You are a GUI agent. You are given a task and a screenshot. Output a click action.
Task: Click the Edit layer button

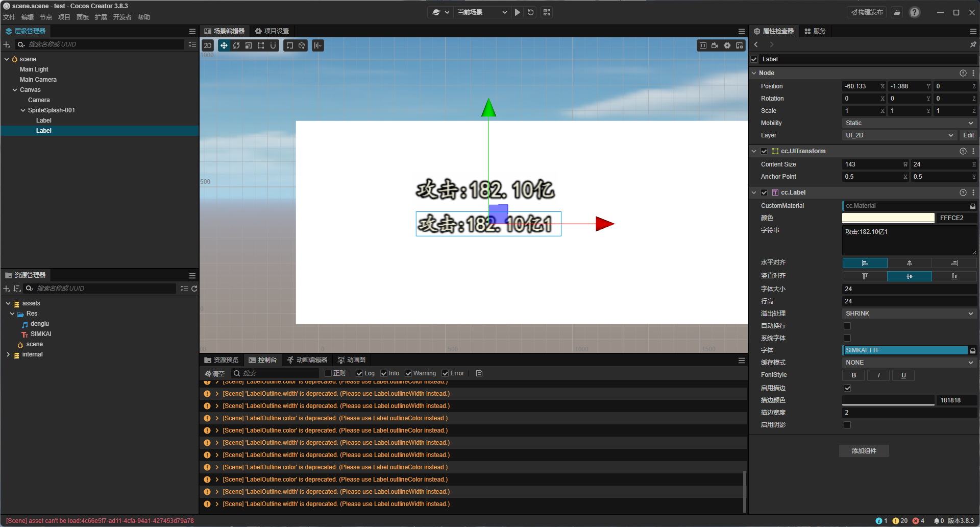(x=968, y=135)
